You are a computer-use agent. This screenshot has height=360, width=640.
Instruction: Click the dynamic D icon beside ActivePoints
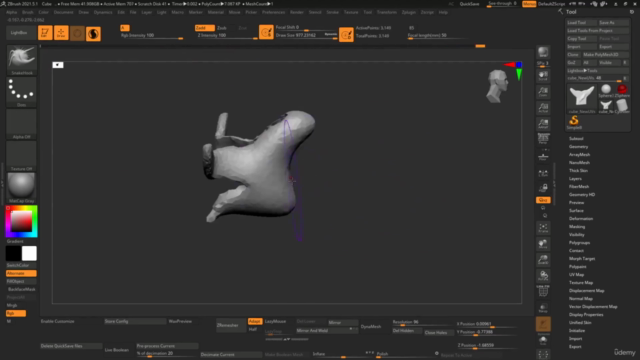click(x=346, y=35)
